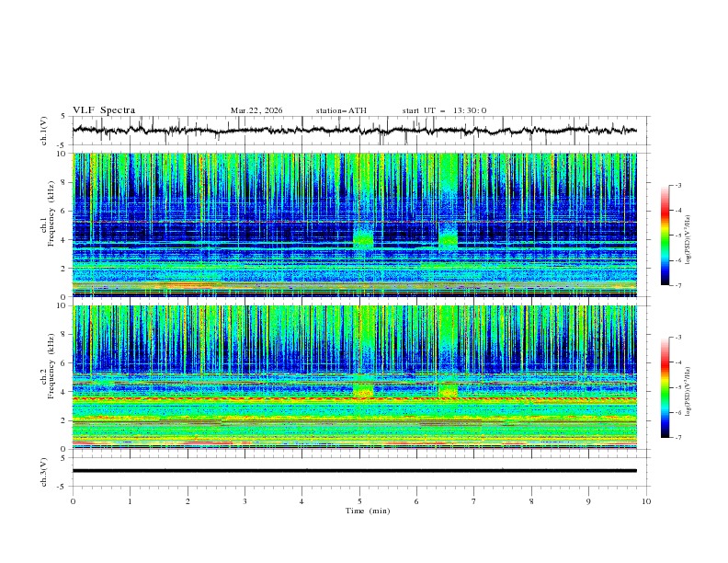Click the ch.2 spectrogram color scale bar
The width and height of the screenshot is (728, 563).
pyautogui.click(x=665, y=387)
